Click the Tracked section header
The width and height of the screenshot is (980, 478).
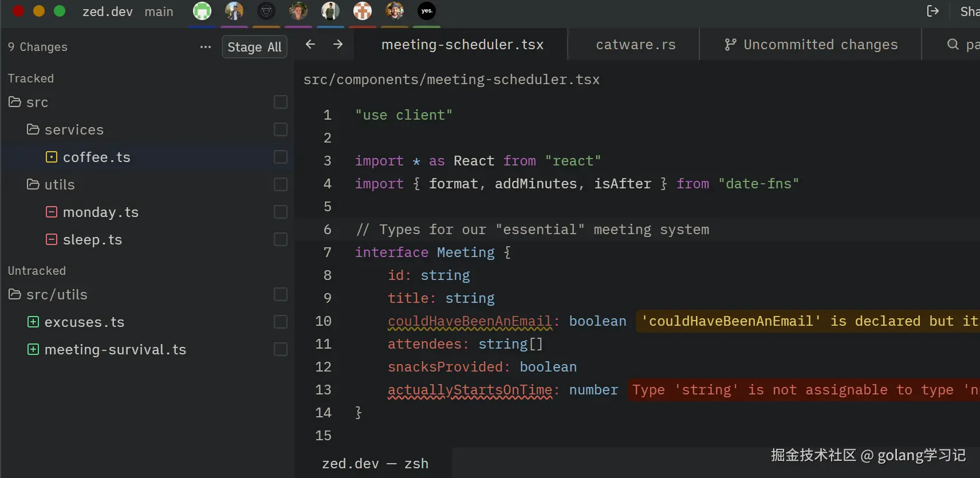coord(31,78)
